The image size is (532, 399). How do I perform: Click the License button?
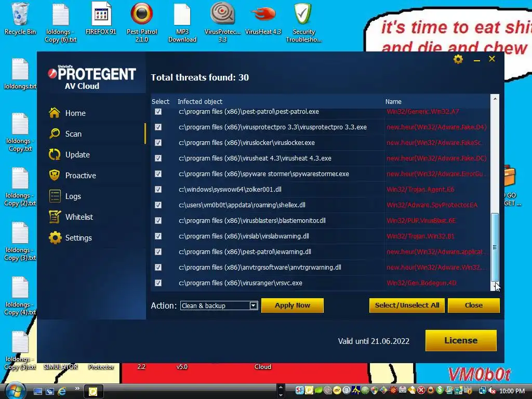[461, 340]
